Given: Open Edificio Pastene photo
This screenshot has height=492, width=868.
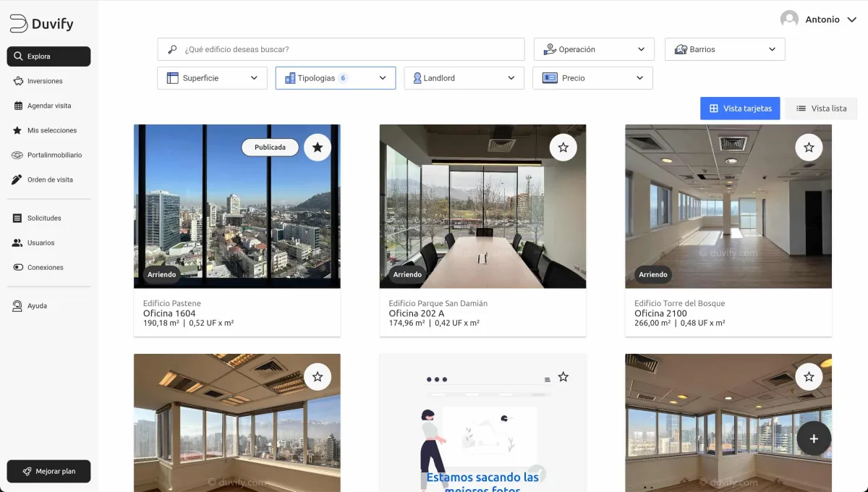Looking at the screenshot, I should tap(237, 206).
